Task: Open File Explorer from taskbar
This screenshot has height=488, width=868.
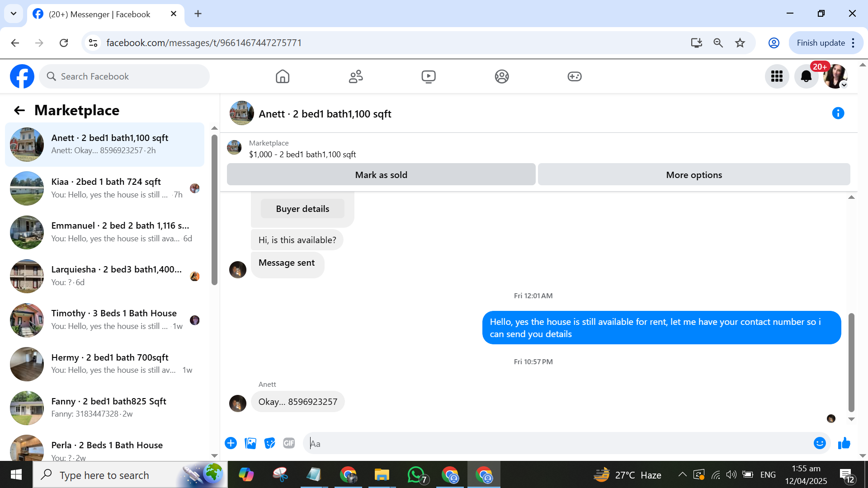Action: point(382,475)
